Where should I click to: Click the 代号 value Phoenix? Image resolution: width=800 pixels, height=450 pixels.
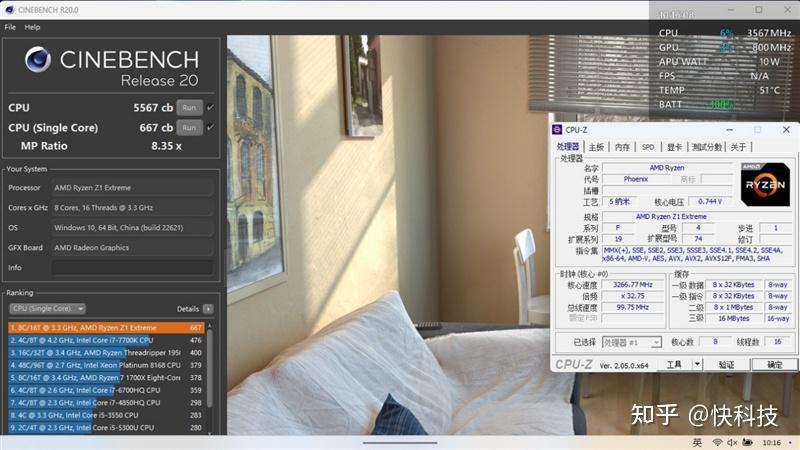point(636,179)
